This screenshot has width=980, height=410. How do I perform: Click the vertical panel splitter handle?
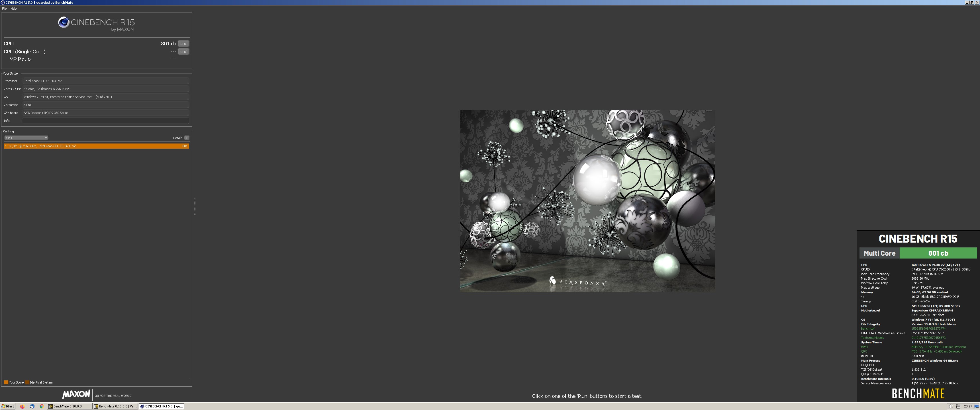coord(195,206)
